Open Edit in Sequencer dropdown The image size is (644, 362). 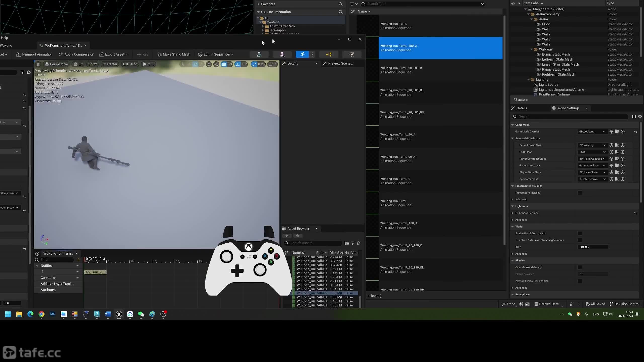point(216,54)
